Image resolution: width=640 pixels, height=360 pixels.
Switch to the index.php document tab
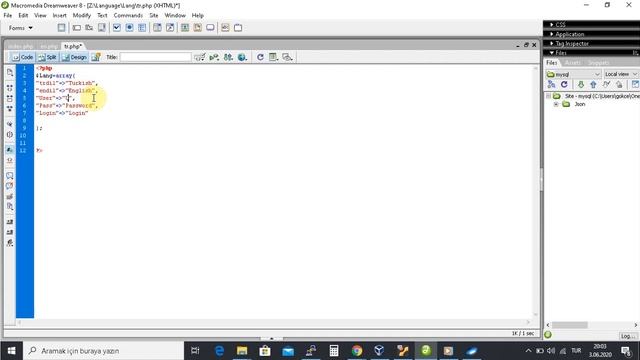coord(20,47)
